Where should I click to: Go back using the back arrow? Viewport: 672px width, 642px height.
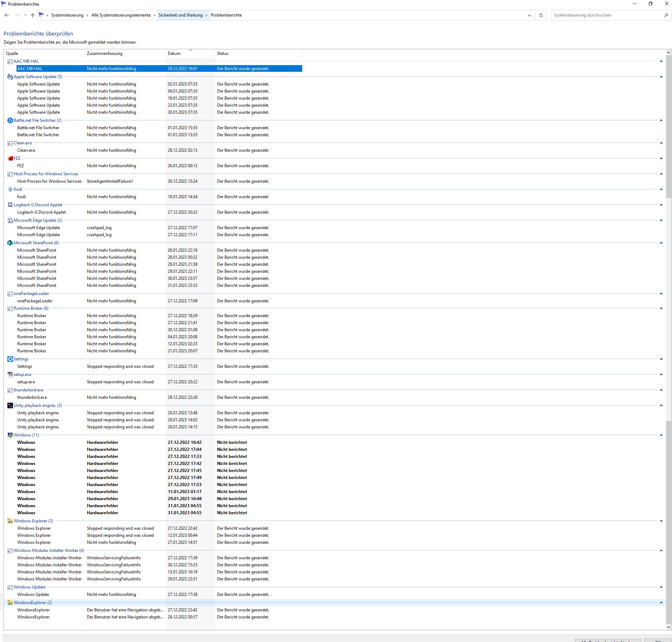click(x=7, y=15)
